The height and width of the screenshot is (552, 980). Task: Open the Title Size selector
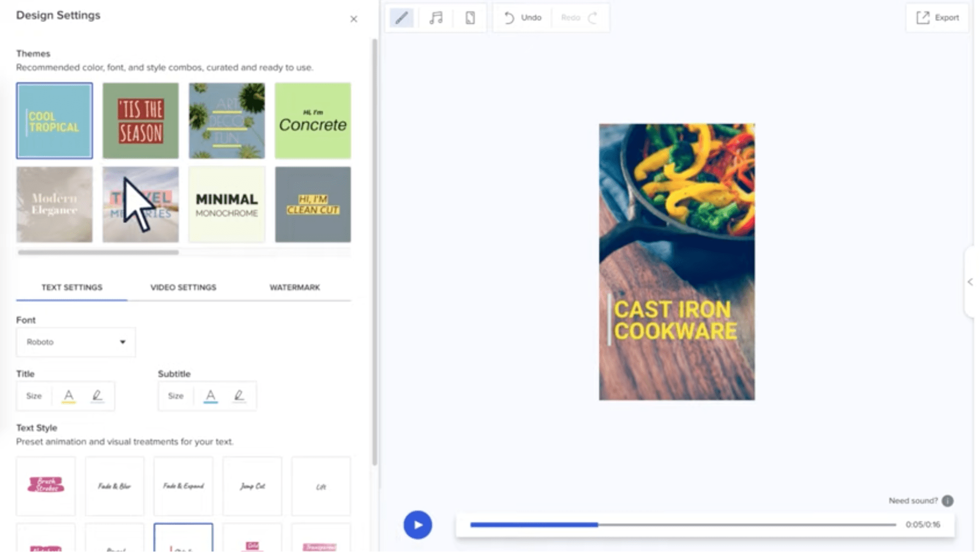point(34,396)
